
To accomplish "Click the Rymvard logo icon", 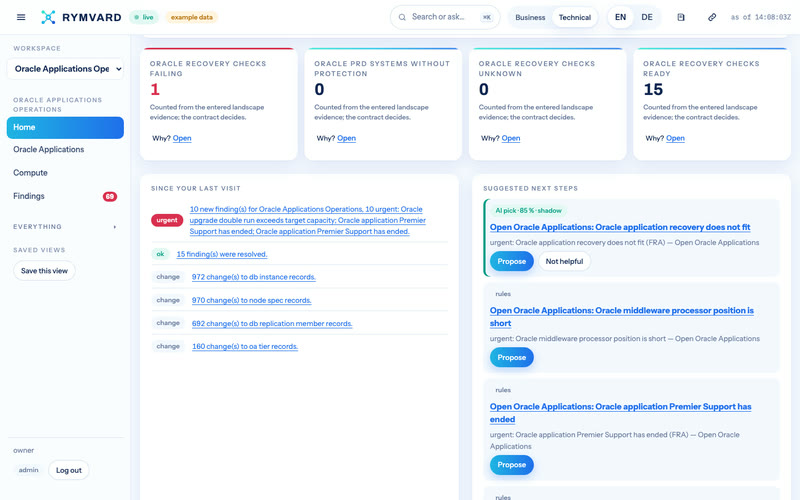I will pyautogui.click(x=48, y=17).
